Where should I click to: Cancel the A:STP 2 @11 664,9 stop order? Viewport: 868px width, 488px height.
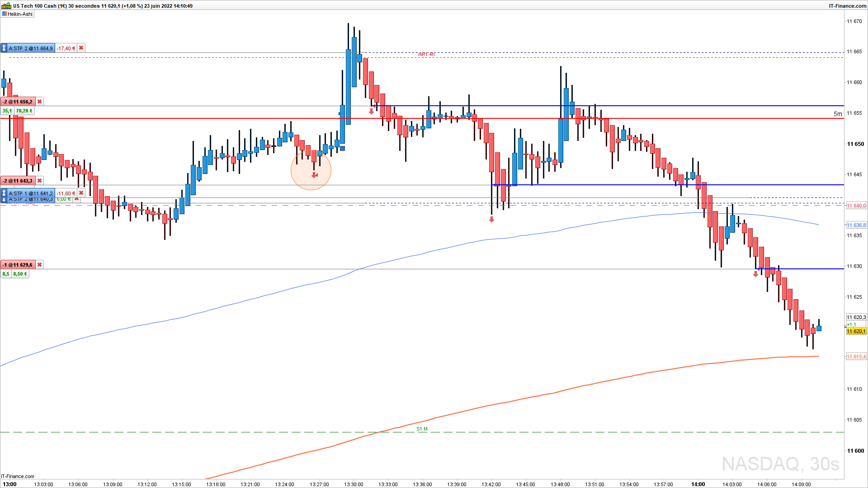[81, 48]
